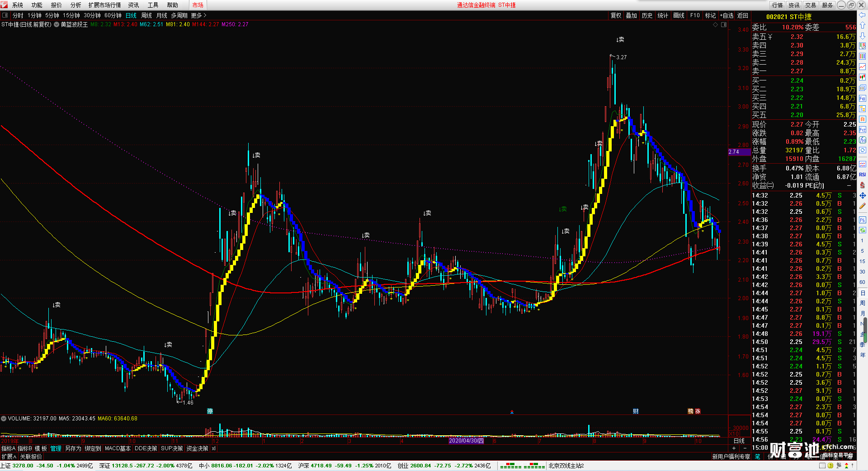
Task: Click the small panel icon left of 分时
Action: tap(5, 15)
